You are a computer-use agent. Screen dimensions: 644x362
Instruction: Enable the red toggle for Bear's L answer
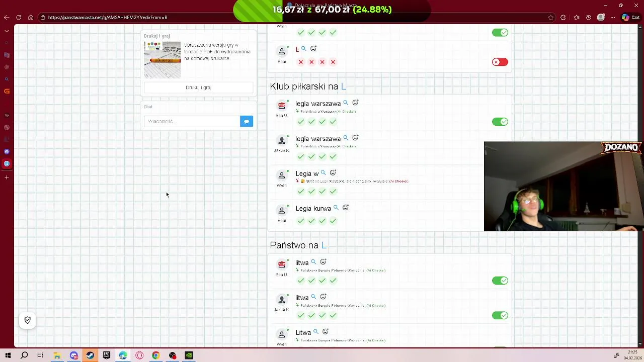click(500, 62)
